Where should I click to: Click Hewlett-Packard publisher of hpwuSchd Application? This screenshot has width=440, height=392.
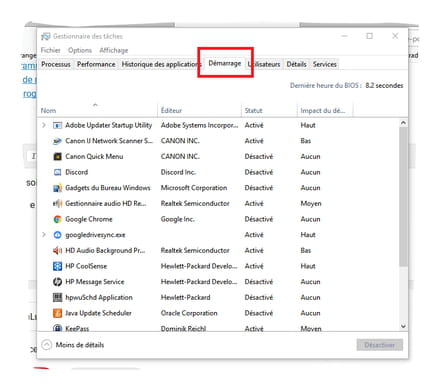click(185, 298)
